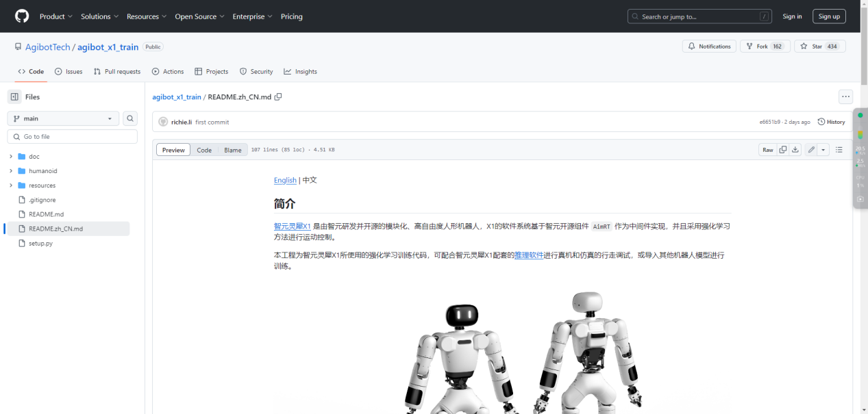Open the 'first commit' message link
The height and width of the screenshot is (414, 868).
coord(212,122)
